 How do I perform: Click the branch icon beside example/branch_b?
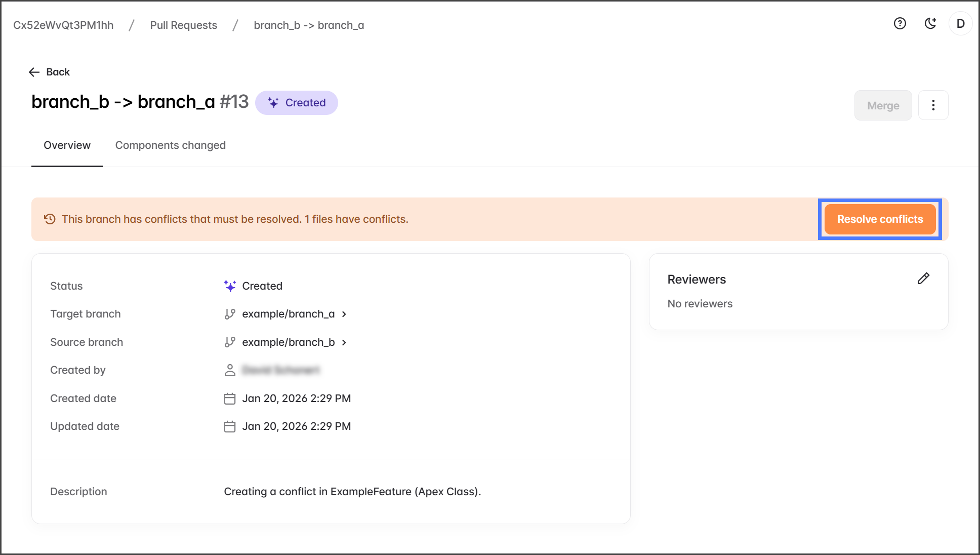click(x=230, y=342)
